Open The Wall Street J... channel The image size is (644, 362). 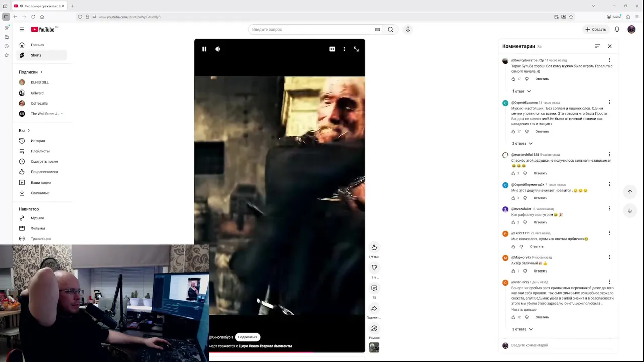[40, 114]
